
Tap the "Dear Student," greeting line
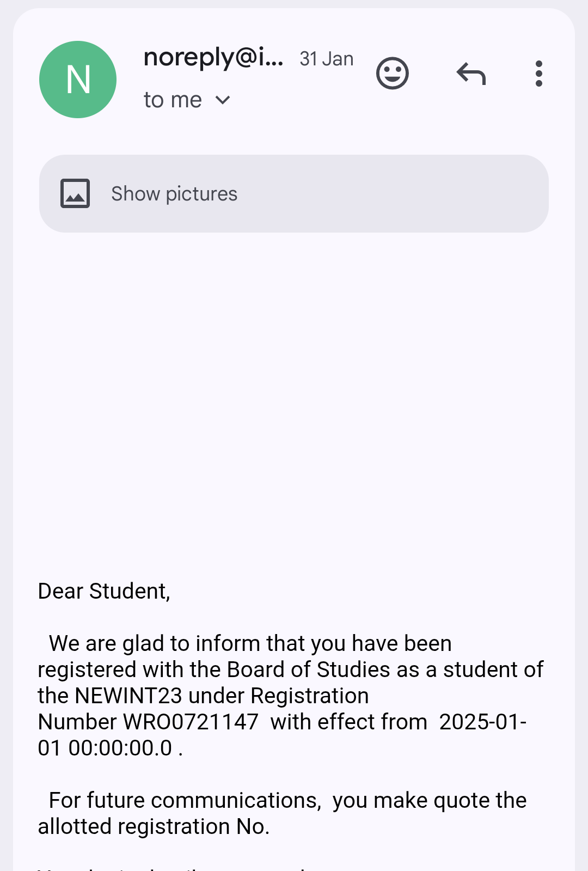coord(104,591)
